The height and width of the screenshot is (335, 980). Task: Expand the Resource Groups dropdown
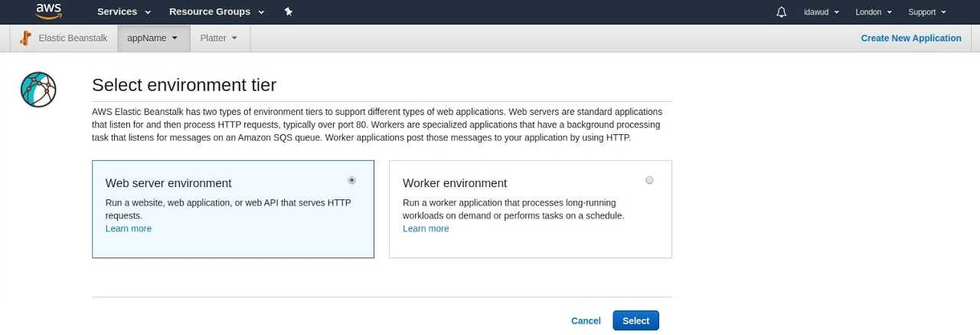(217, 11)
